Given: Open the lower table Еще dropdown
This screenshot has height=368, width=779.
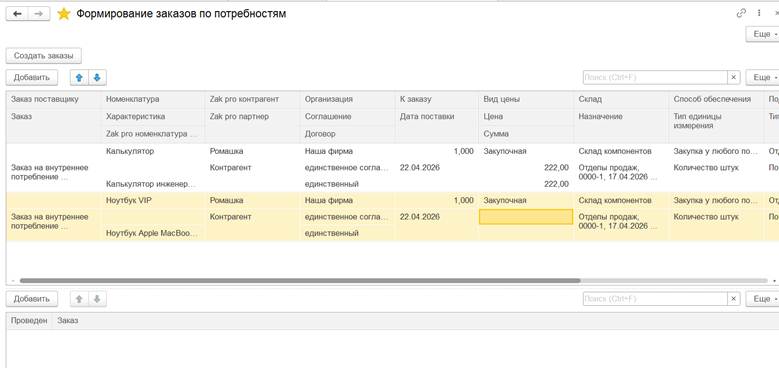Looking at the screenshot, I should click(x=764, y=299).
